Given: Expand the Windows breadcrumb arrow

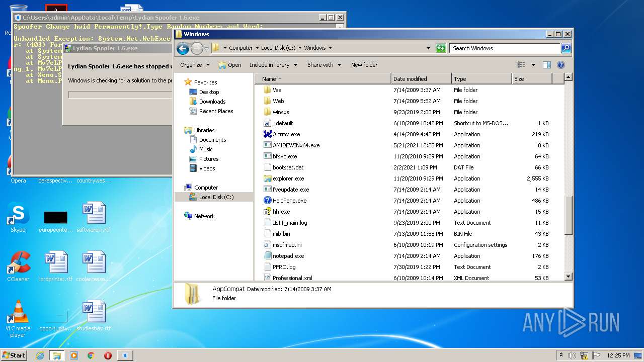Looking at the screenshot, I should pos(330,48).
